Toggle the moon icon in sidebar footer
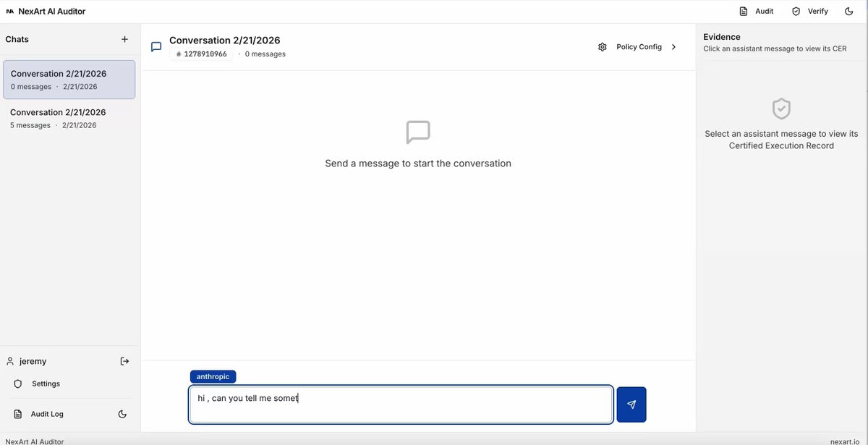Viewport: 868px width, 445px height. click(122, 414)
